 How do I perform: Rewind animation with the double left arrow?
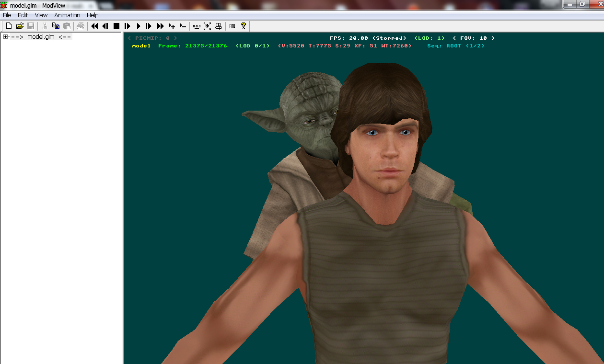[x=94, y=26]
